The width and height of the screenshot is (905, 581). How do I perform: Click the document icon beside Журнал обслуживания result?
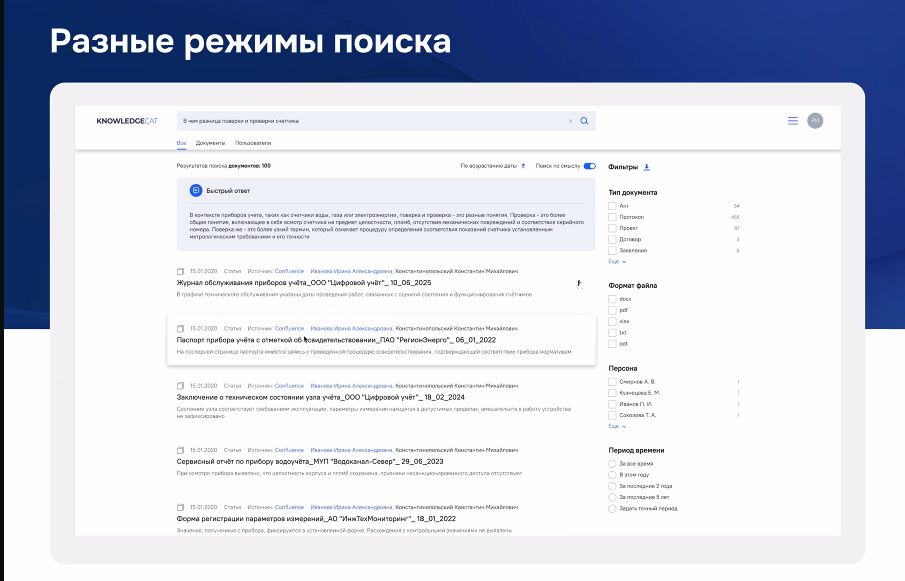click(x=181, y=272)
